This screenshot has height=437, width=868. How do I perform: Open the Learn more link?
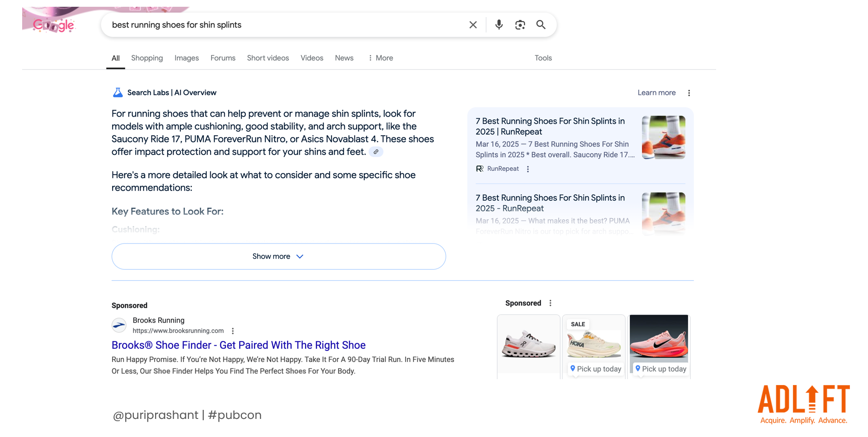[656, 93]
